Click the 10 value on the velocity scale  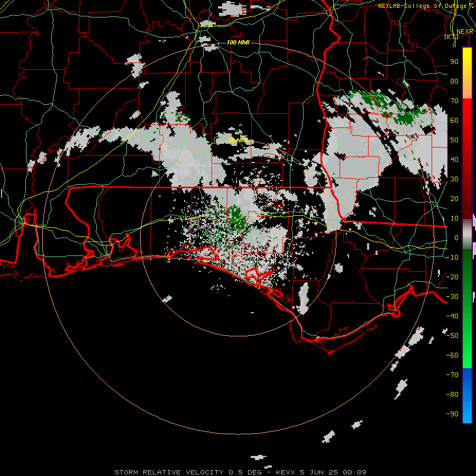[x=454, y=218]
